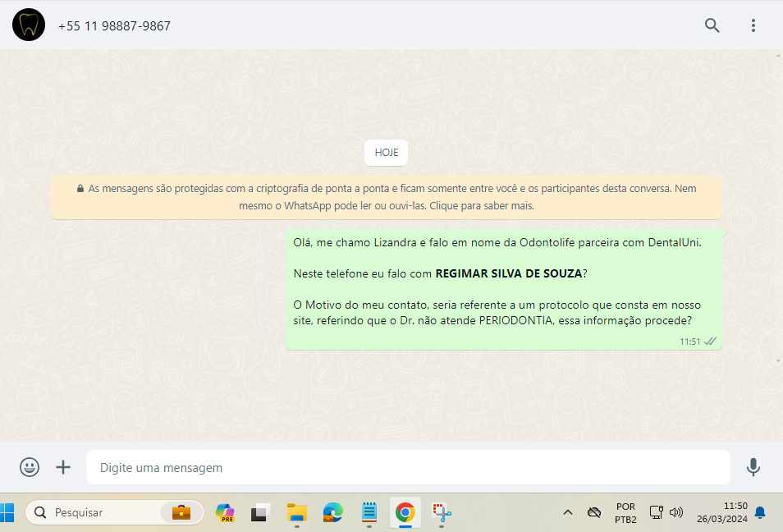The image size is (783, 532).
Task: Open contact info for +55 11 98887-9867
Action: [x=114, y=26]
